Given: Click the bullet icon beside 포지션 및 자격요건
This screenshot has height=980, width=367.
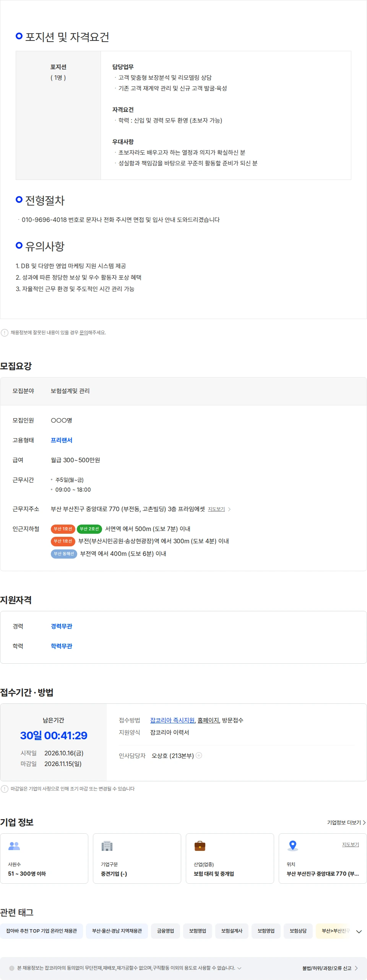Looking at the screenshot, I should [19, 36].
